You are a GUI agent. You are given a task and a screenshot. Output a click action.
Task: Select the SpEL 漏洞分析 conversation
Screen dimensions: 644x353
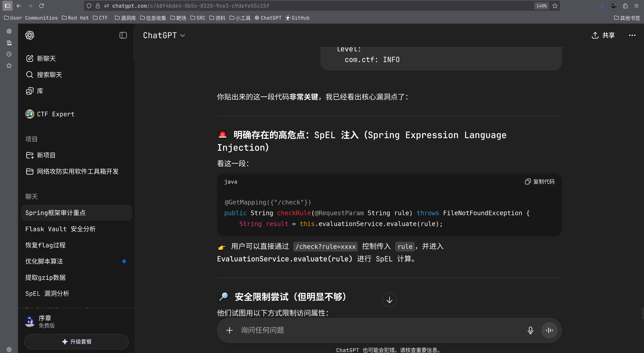click(47, 294)
